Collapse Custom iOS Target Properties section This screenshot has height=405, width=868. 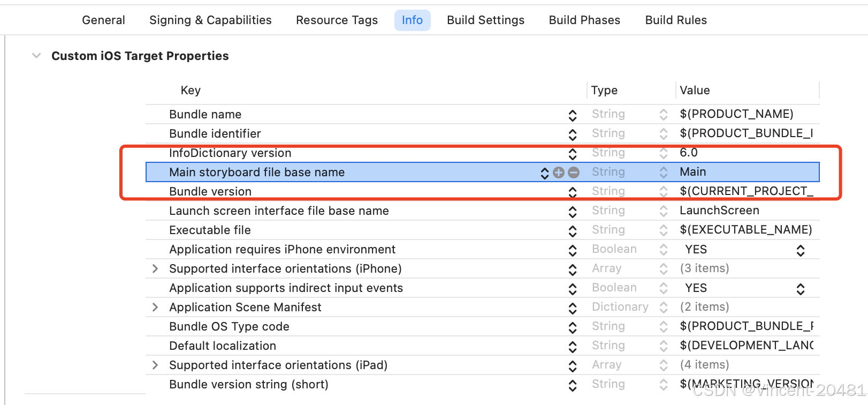(x=36, y=55)
